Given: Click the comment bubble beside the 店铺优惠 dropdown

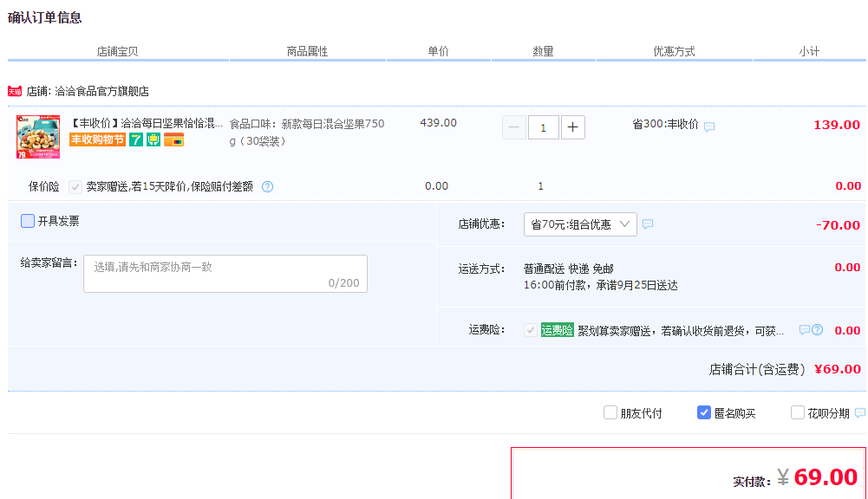Looking at the screenshot, I should click(648, 224).
